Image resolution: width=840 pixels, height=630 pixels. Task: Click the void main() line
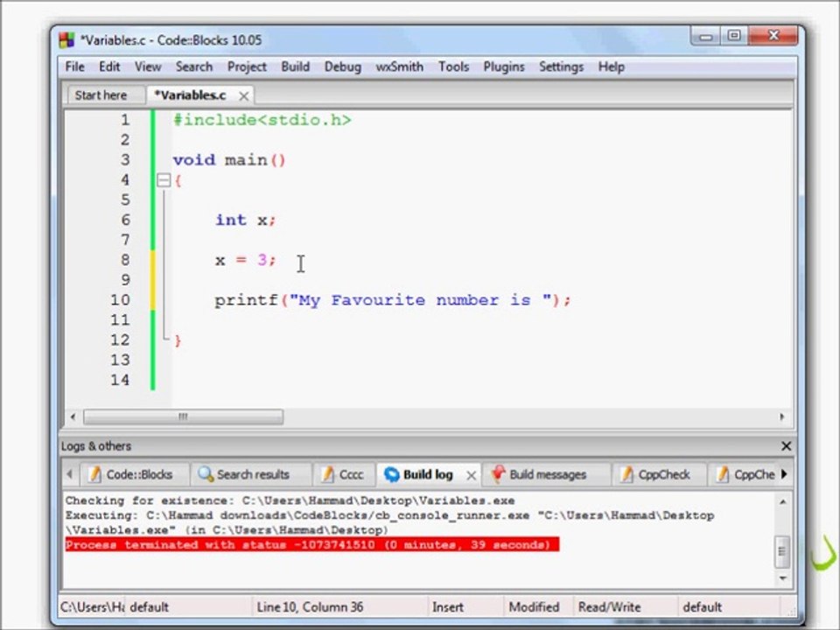pyautogui.click(x=229, y=160)
